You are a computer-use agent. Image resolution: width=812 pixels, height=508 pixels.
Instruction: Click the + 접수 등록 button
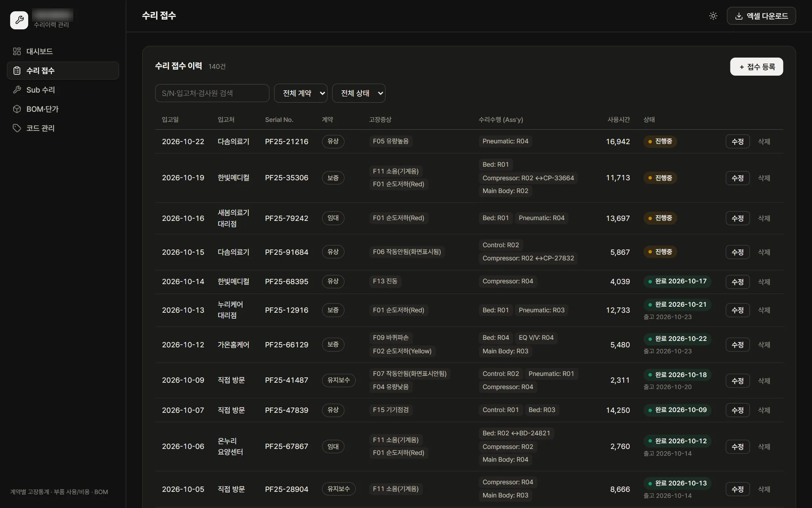coord(756,67)
